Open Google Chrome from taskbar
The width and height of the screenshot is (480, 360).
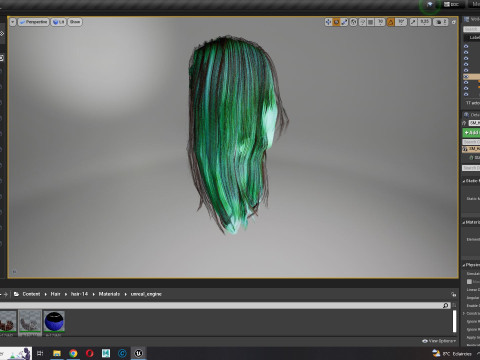(73, 353)
